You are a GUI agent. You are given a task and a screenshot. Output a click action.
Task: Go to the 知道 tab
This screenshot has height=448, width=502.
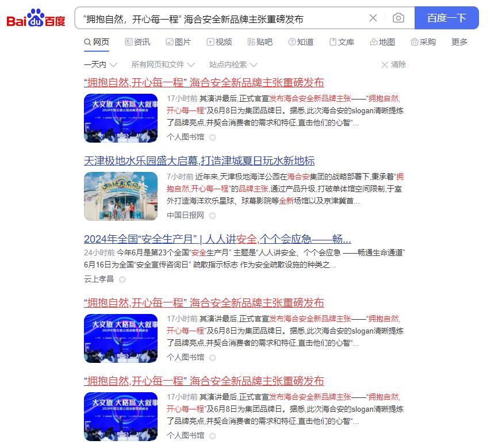[301, 42]
